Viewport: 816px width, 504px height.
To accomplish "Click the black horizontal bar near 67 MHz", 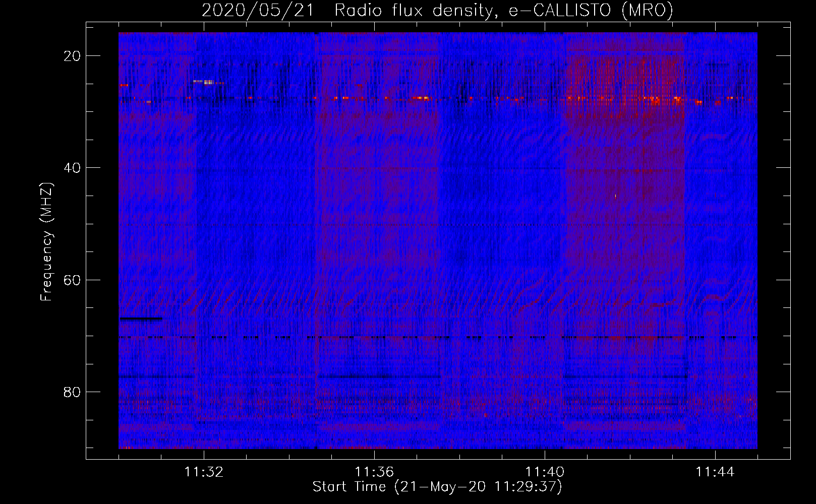I will [141, 319].
